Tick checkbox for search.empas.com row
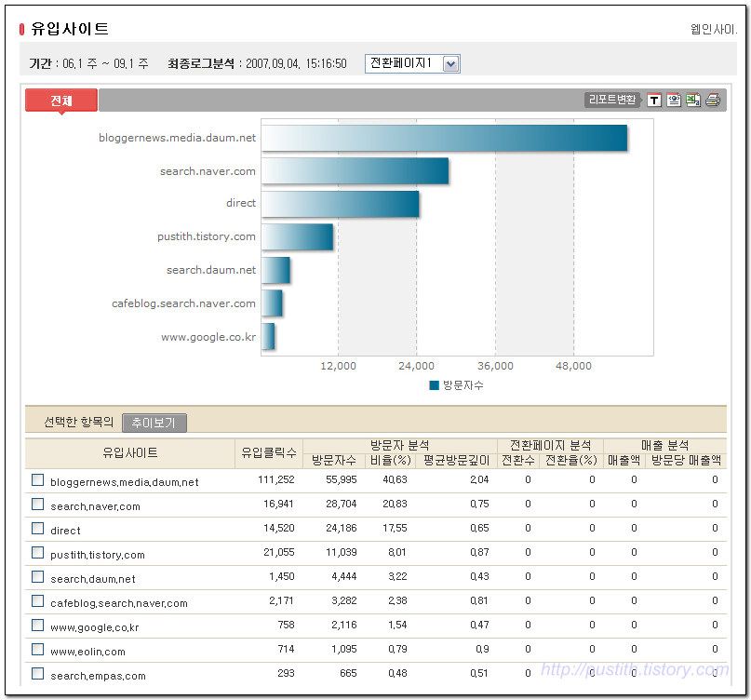 pos(37,673)
